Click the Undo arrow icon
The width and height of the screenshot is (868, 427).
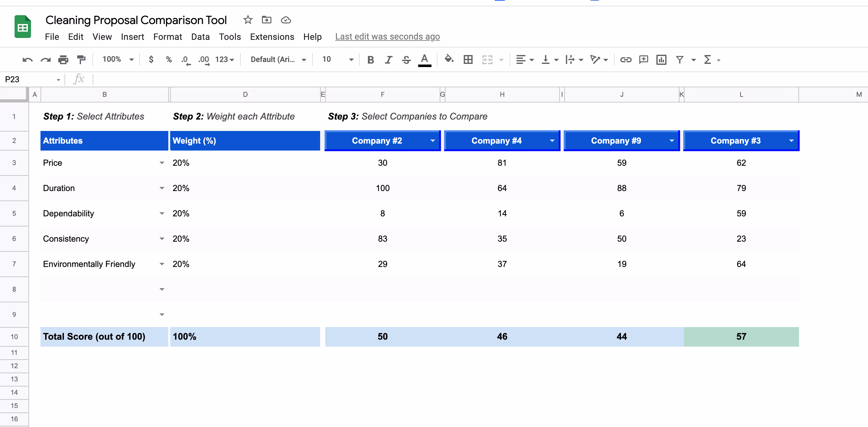(27, 60)
